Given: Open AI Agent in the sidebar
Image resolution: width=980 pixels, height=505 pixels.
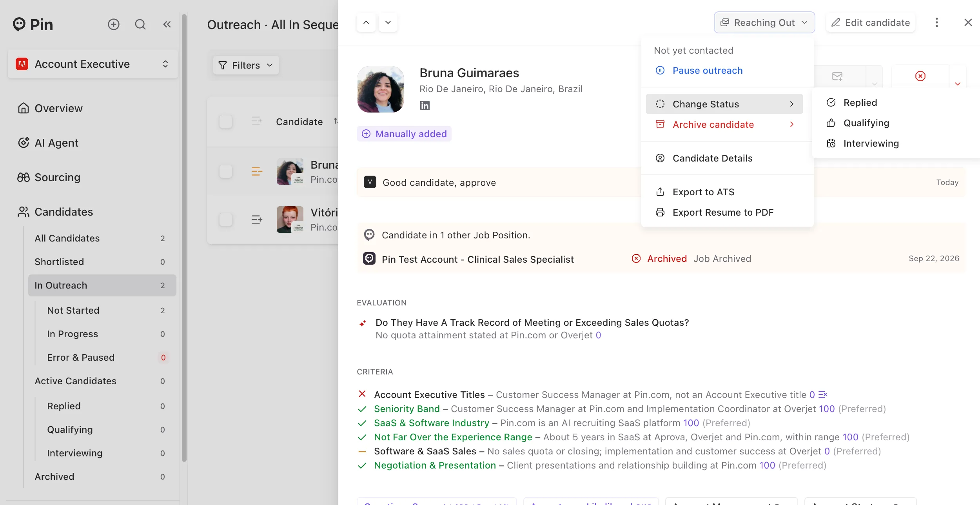Looking at the screenshot, I should 93,143.
